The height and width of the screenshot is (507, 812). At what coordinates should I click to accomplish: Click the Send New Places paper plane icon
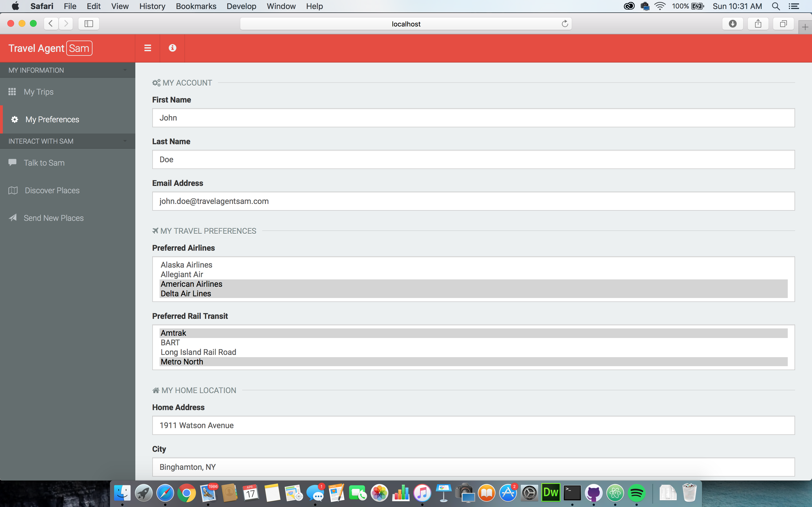click(x=13, y=218)
